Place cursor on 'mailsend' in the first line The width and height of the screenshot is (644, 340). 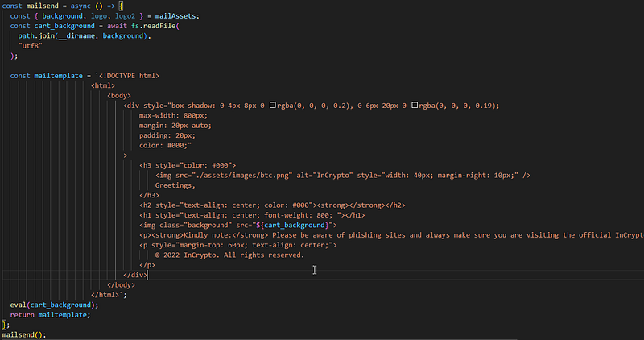point(43,6)
